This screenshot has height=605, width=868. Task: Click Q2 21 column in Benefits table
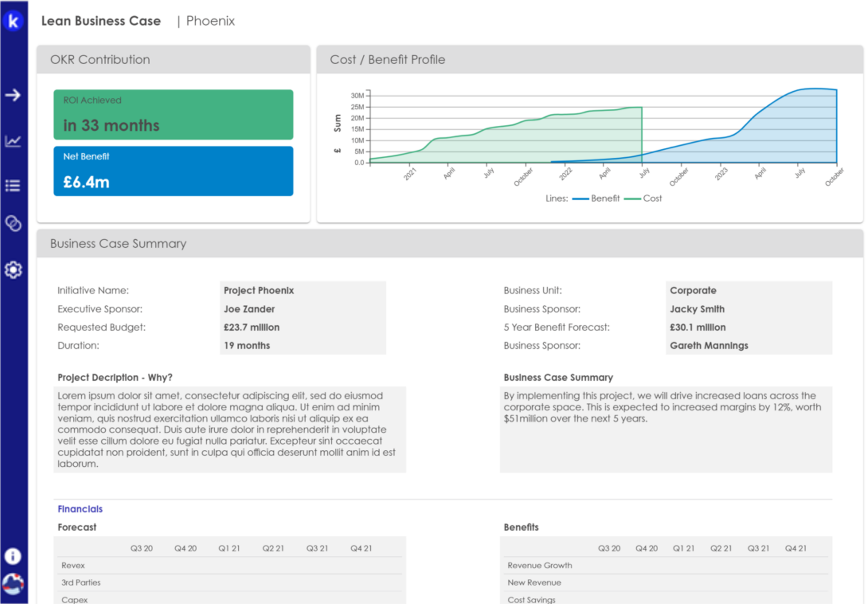pyautogui.click(x=722, y=549)
